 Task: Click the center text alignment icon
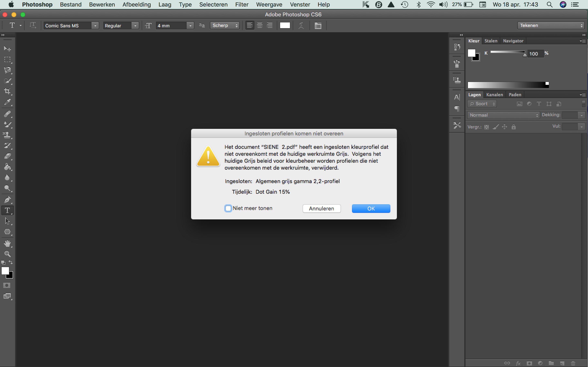coord(259,25)
